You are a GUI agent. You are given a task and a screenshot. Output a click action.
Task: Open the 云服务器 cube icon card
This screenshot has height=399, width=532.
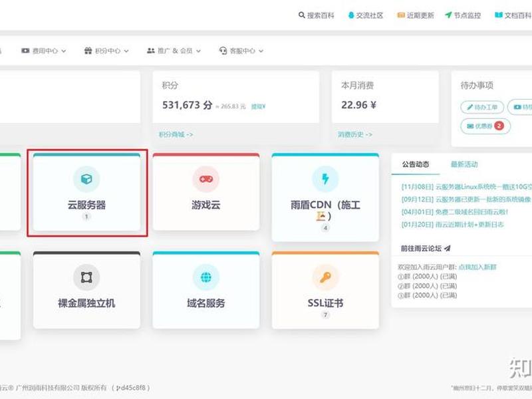pos(86,179)
